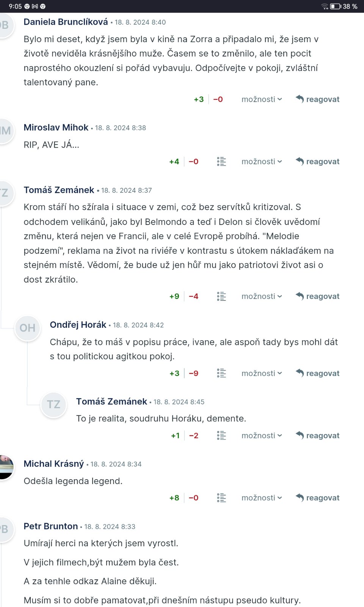Viewport: 364px width, 607px height.
Task: Click Michal Krásný's profile avatar
Action: pyautogui.click(x=6, y=467)
